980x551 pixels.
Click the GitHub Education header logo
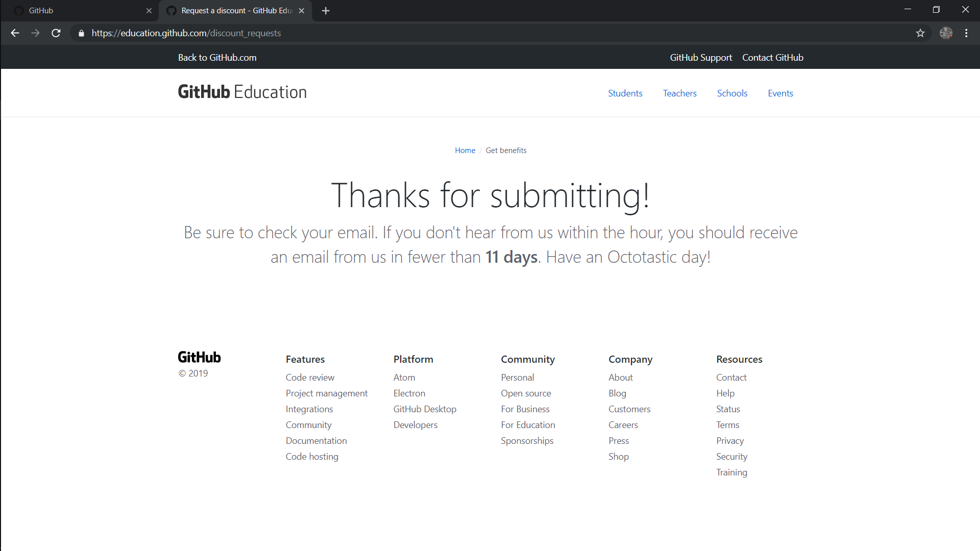point(242,92)
